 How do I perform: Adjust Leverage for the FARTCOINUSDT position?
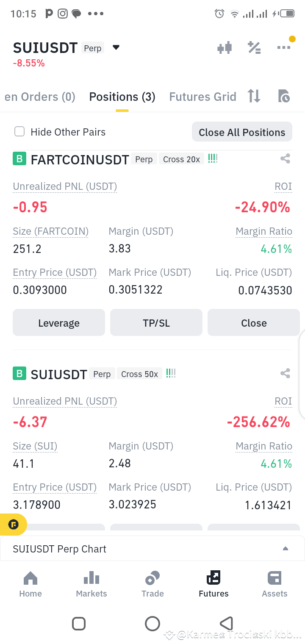pyautogui.click(x=59, y=323)
